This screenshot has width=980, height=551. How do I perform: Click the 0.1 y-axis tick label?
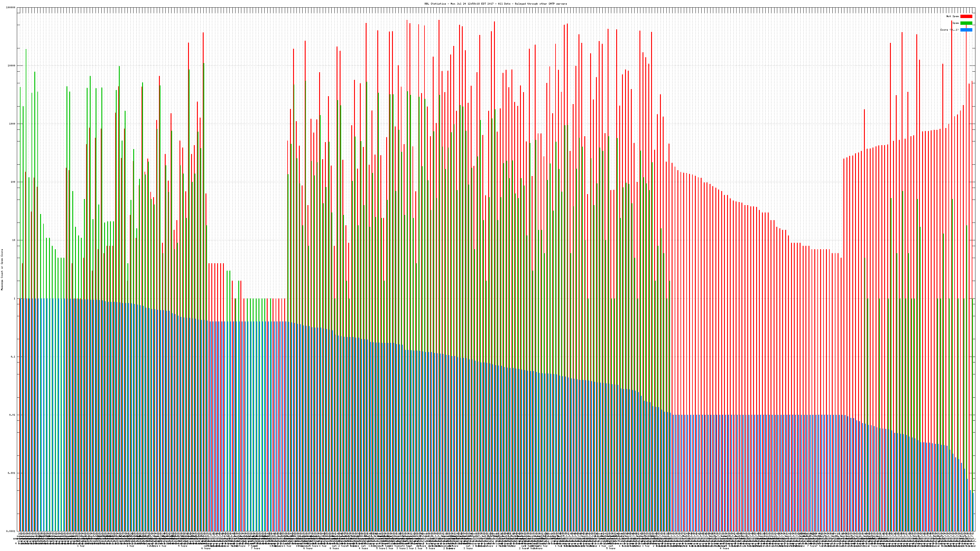(13, 357)
